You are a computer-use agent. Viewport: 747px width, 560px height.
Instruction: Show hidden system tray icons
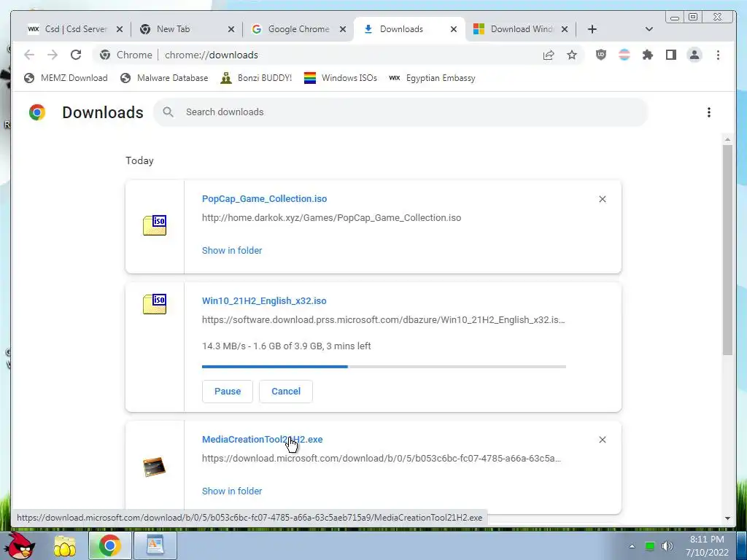pos(632,546)
